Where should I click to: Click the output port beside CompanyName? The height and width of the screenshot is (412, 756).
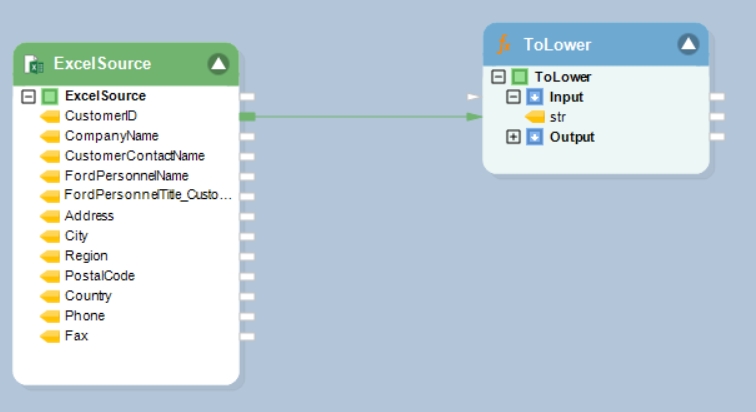point(247,136)
